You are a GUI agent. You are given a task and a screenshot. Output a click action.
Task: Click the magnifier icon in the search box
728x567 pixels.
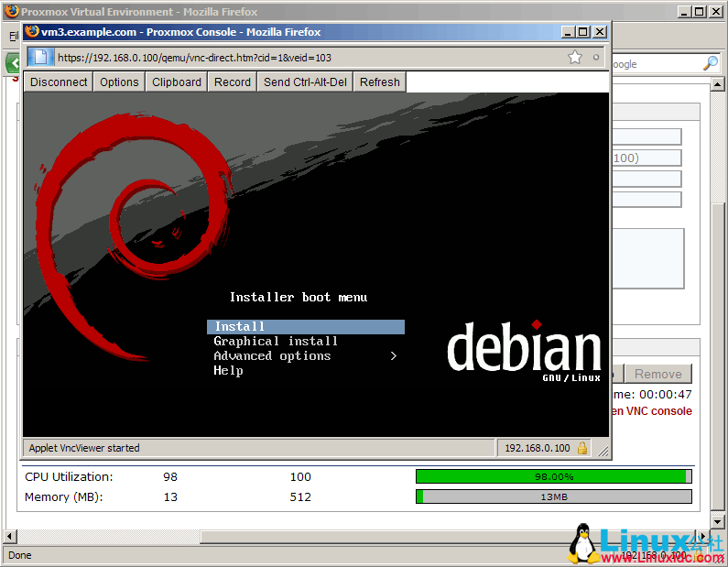click(710, 64)
